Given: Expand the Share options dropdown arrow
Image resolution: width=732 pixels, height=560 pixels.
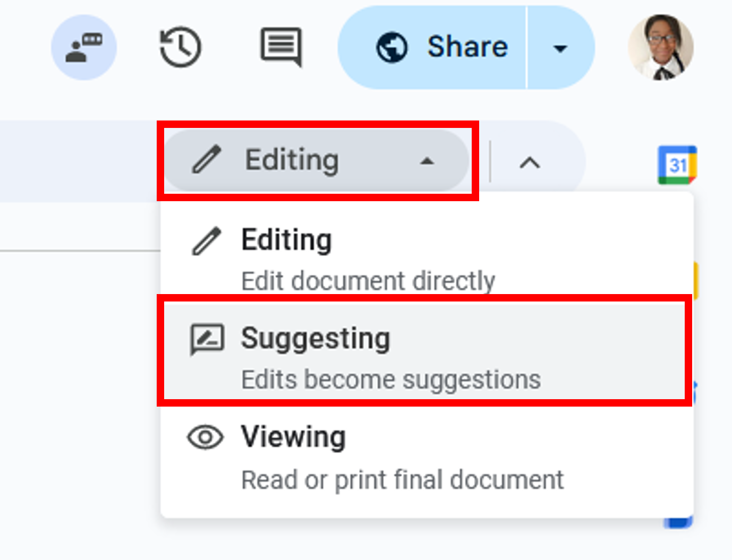Looking at the screenshot, I should [x=560, y=47].
